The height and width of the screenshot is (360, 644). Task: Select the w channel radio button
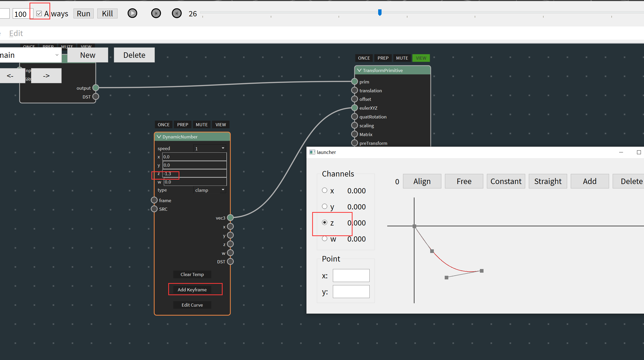pos(325,238)
